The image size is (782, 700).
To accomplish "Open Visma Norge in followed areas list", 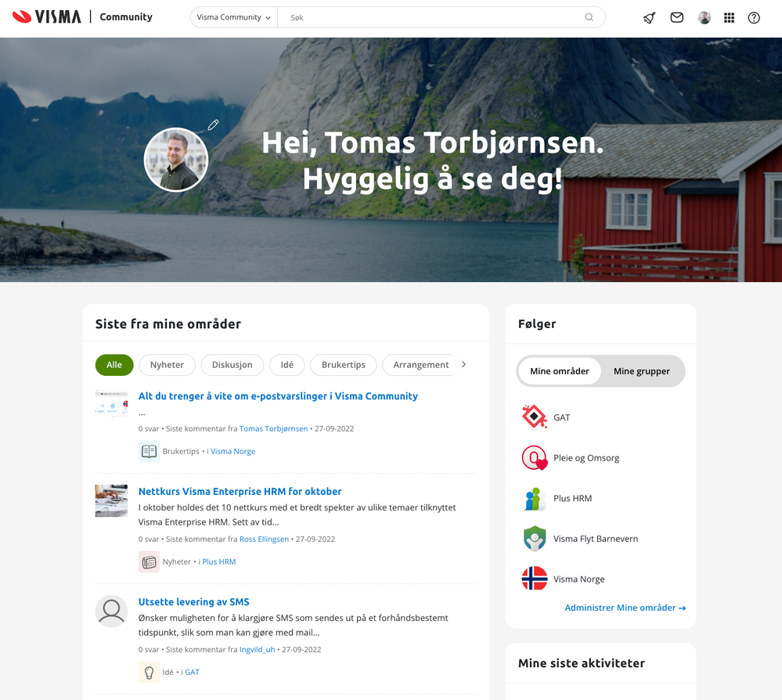I will (578, 579).
